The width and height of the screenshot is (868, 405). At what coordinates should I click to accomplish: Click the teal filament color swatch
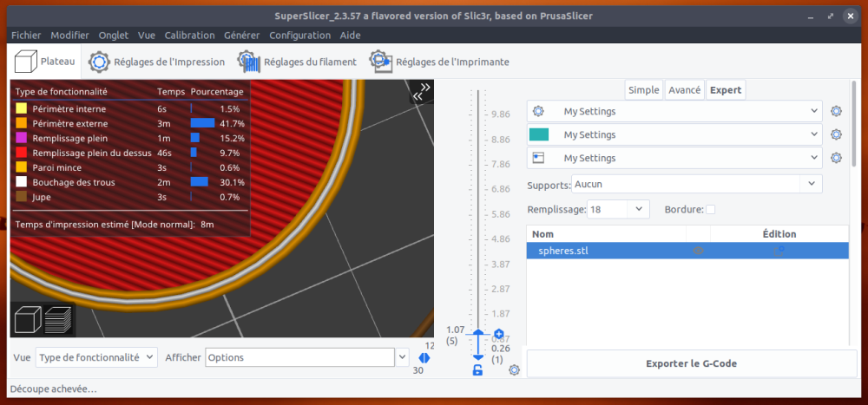tap(539, 134)
